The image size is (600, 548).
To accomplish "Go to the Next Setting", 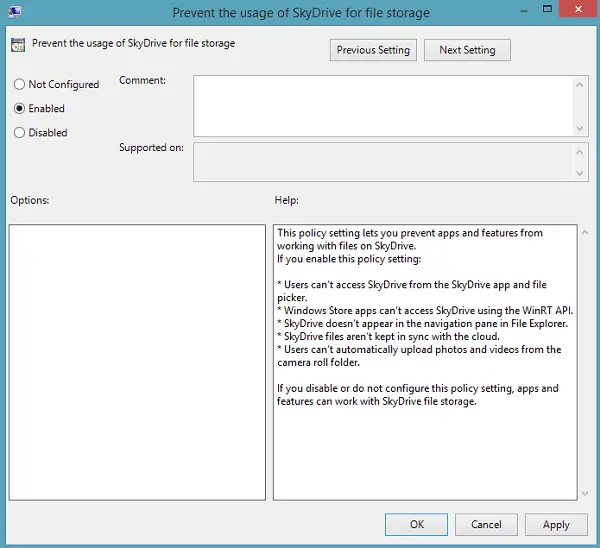I will click(467, 50).
